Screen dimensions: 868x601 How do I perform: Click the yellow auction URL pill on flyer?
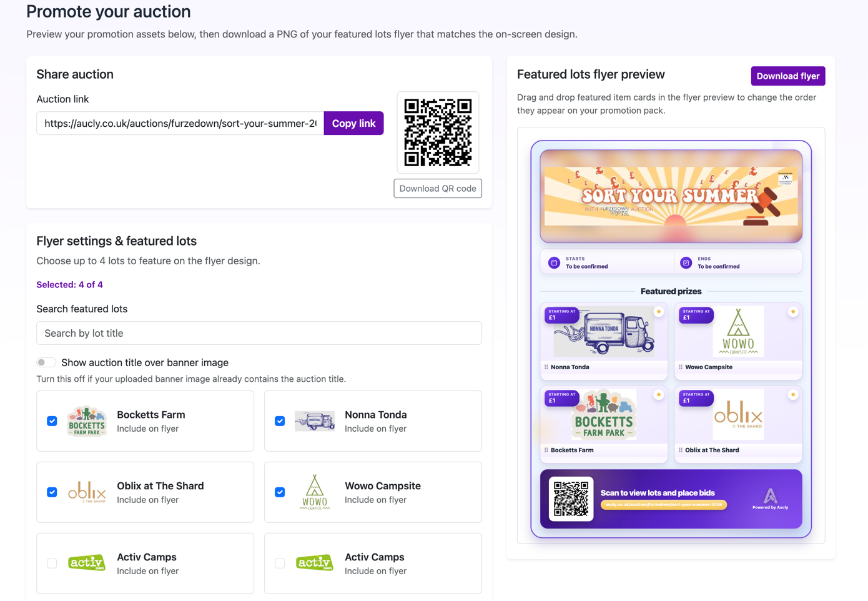[x=664, y=505]
